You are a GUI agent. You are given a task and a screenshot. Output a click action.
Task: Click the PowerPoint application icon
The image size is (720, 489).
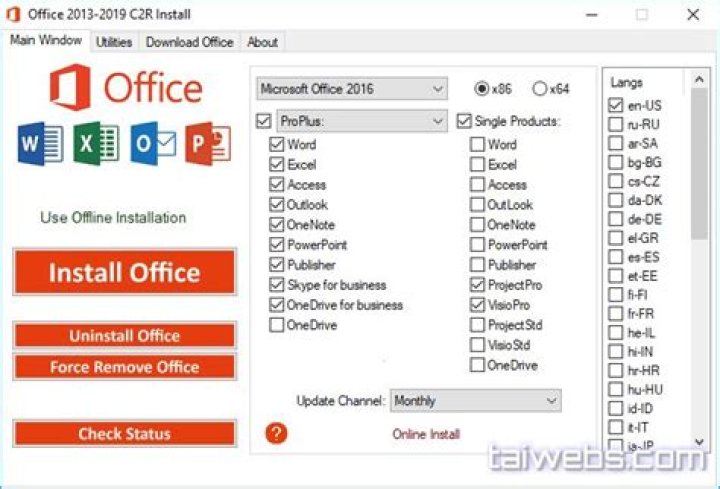(208, 144)
